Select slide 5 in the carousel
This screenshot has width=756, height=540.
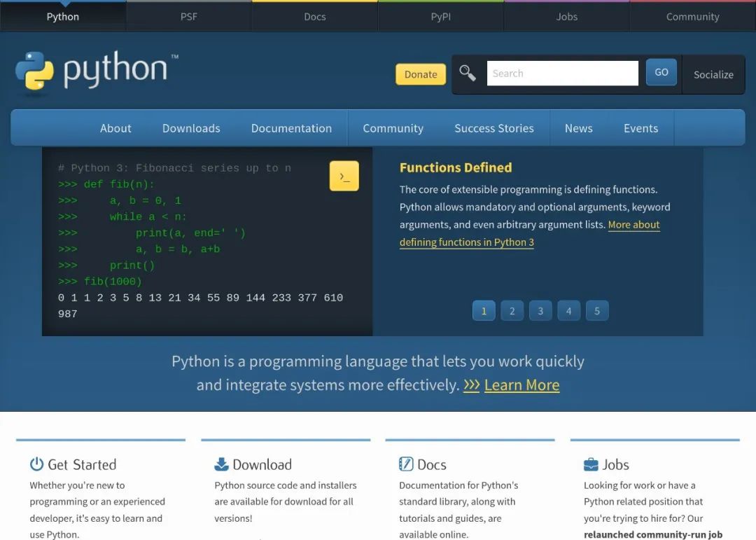(597, 311)
